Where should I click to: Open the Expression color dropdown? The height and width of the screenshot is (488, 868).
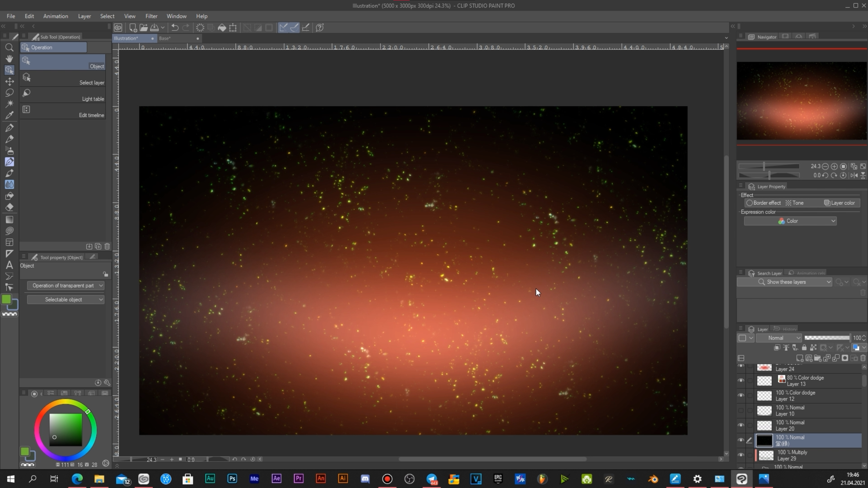pos(790,221)
